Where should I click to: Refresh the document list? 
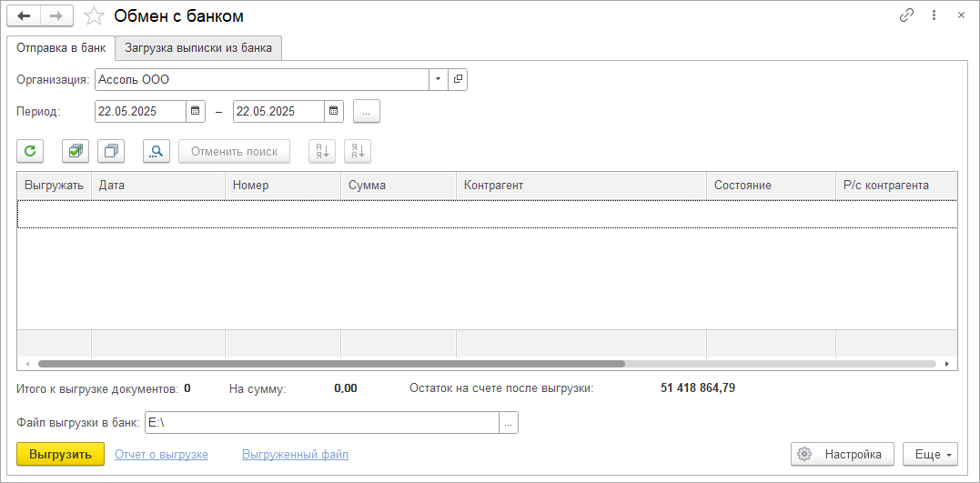[30, 151]
